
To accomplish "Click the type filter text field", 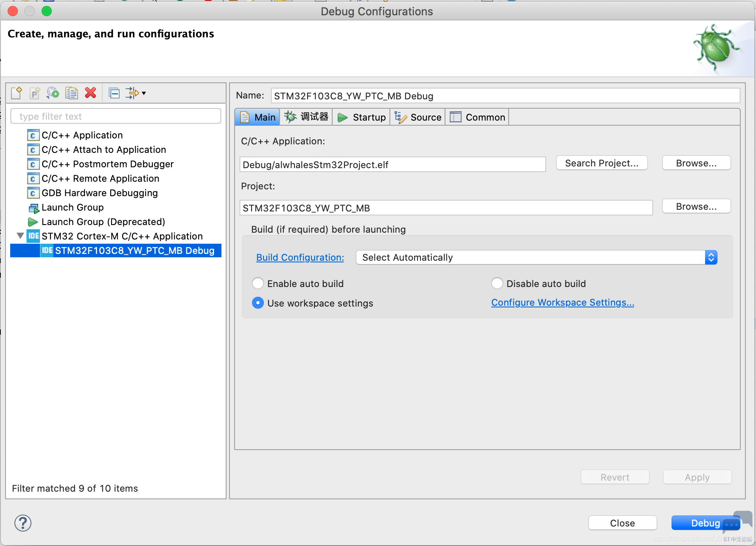I will pyautogui.click(x=115, y=116).
